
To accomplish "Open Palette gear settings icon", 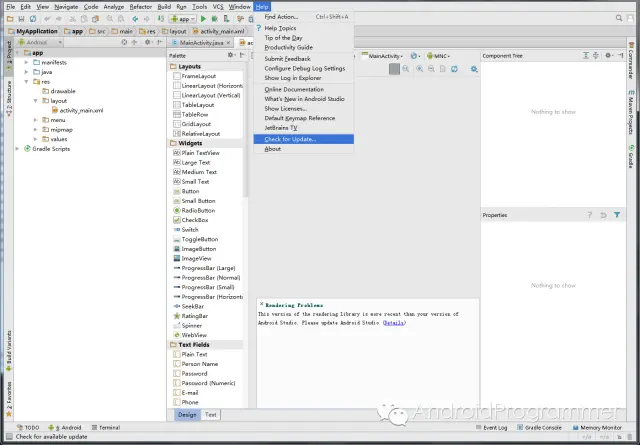I will tap(231, 55).
